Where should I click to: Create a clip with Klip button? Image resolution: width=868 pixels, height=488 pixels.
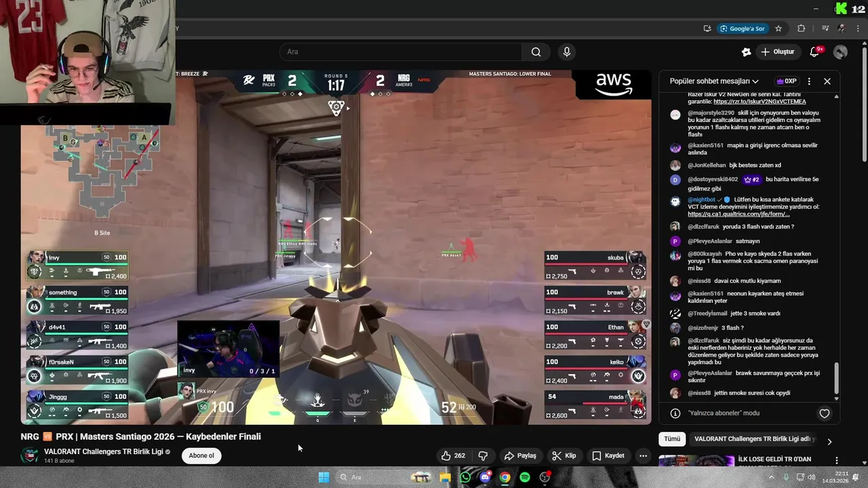click(x=564, y=455)
